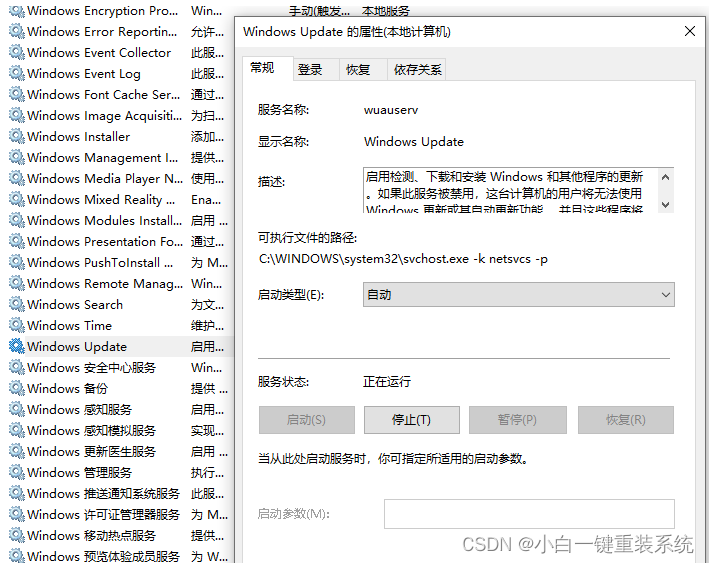Screen dimensions: 709x563
Task: Click the 正在运行 service status text
Action: tap(387, 382)
